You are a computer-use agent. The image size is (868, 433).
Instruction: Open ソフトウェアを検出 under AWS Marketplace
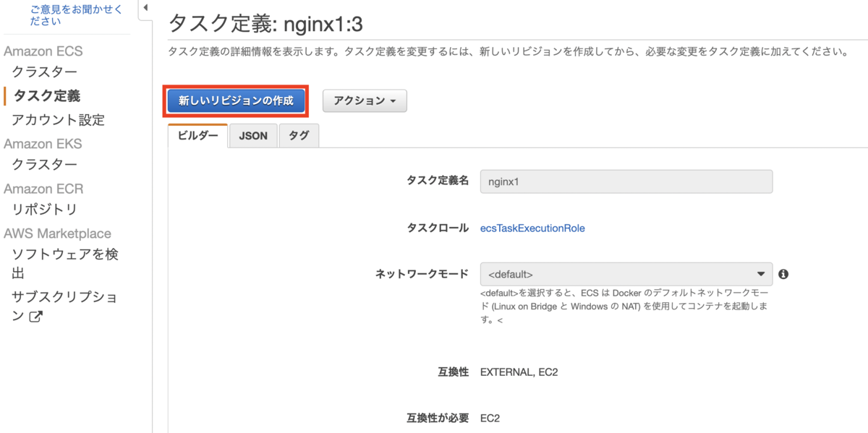tap(65, 264)
